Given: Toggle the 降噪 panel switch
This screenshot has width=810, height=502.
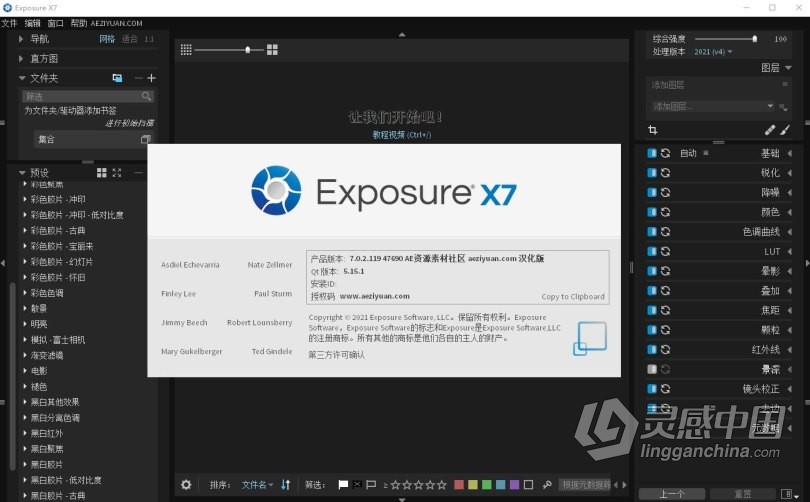Looking at the screenshot, I should click(652, 192).
